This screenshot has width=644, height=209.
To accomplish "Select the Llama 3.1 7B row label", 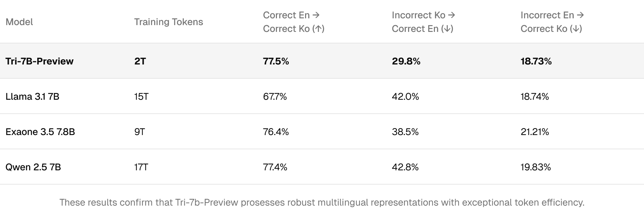I will click(x=32, y=97).
